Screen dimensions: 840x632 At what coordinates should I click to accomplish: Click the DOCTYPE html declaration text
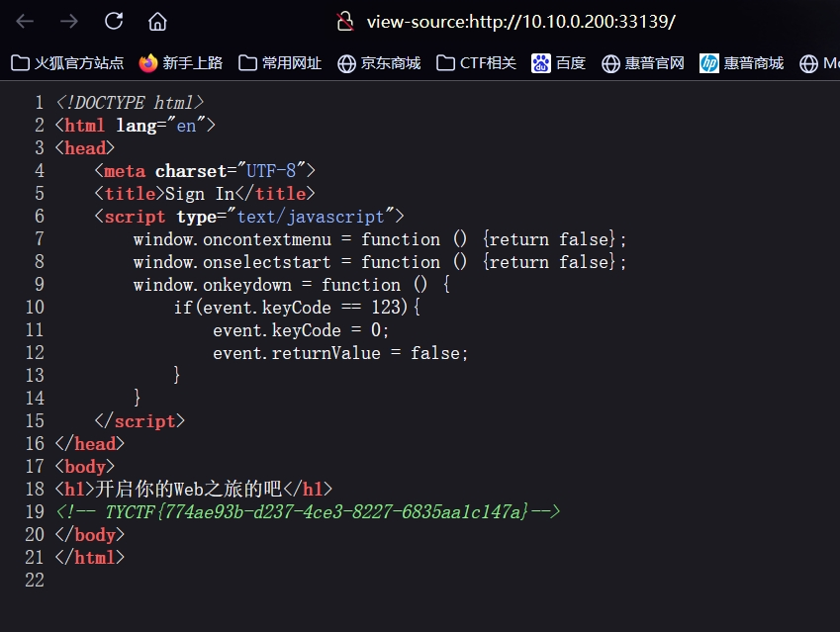click(x=130, y=102)
